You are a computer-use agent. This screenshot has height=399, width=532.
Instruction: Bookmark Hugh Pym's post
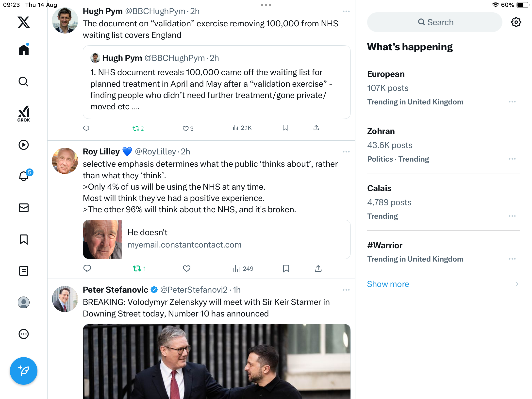[x=285, y=128]
